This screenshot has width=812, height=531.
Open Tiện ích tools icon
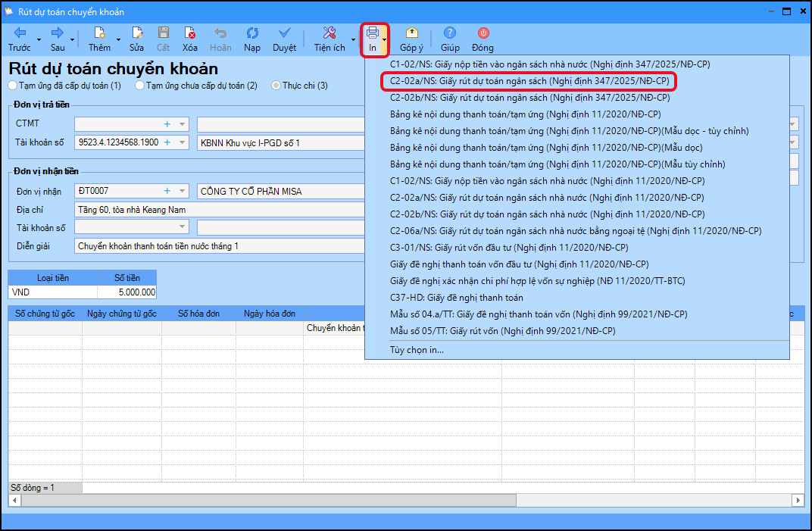point(329,33)
